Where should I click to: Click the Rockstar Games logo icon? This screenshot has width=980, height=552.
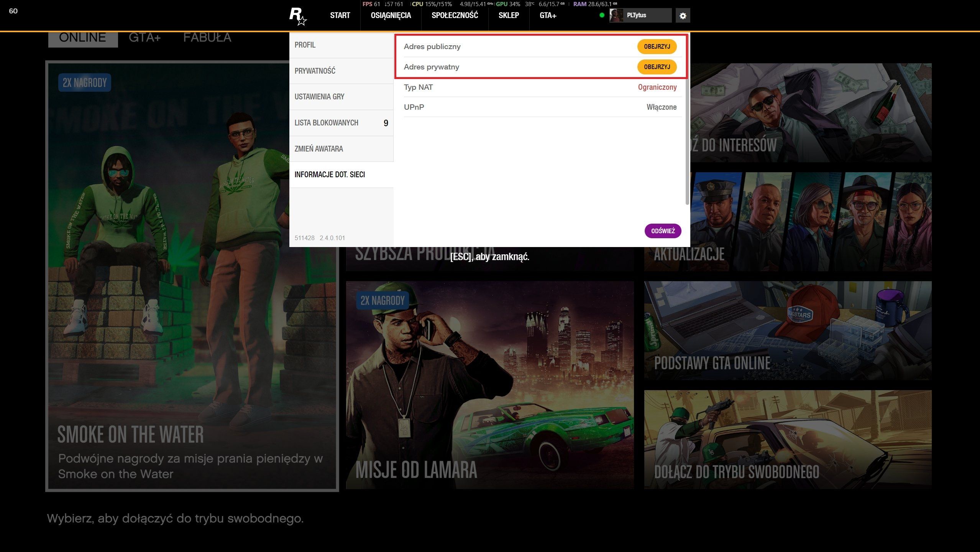click(x=297, y=16)
